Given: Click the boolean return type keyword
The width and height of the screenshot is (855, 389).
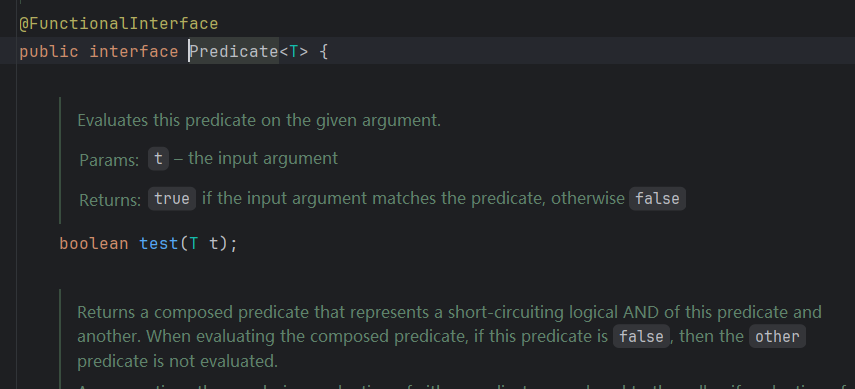Looking at the screenshot, I should pos(94,243).
